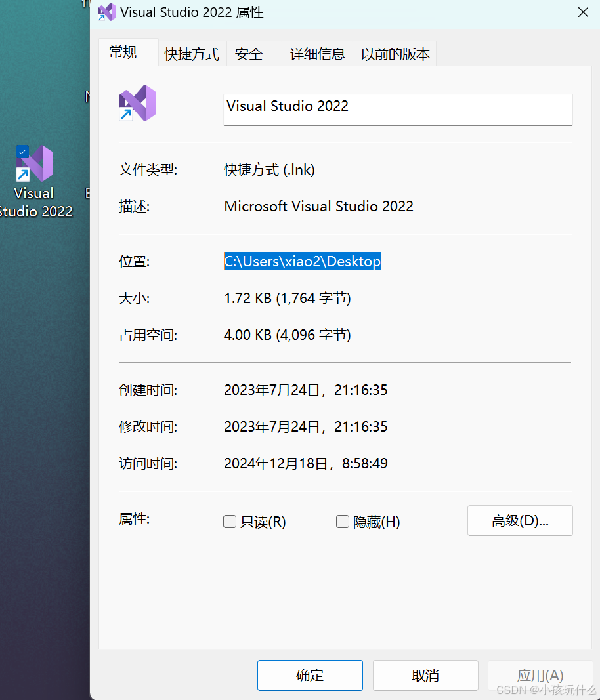The height and width of the screenshot is (700, 600).
Task: Click the 应用(A) button
Action: coord(540,675)
